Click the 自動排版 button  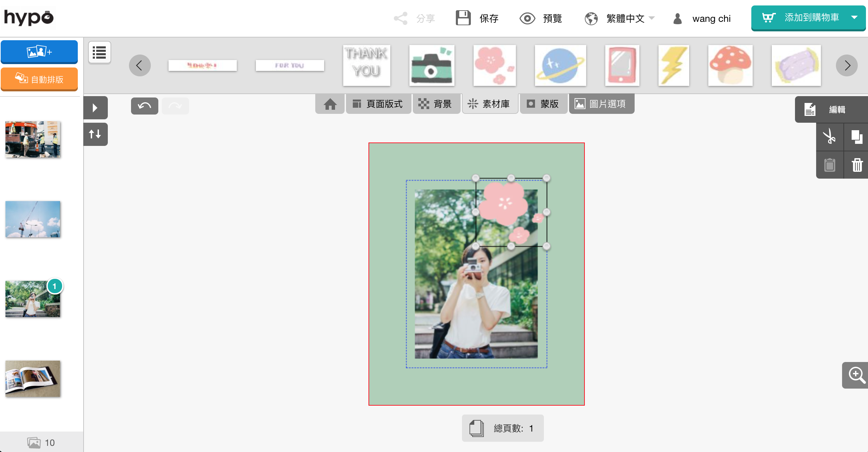(39, 79)
